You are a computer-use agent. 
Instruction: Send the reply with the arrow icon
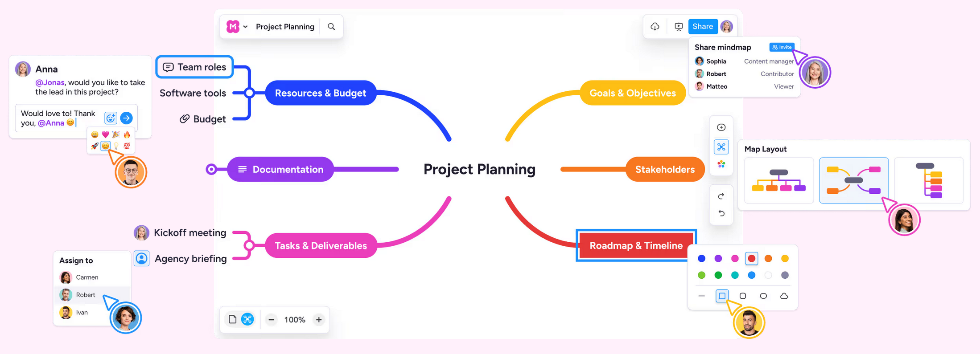coord(127,118)
